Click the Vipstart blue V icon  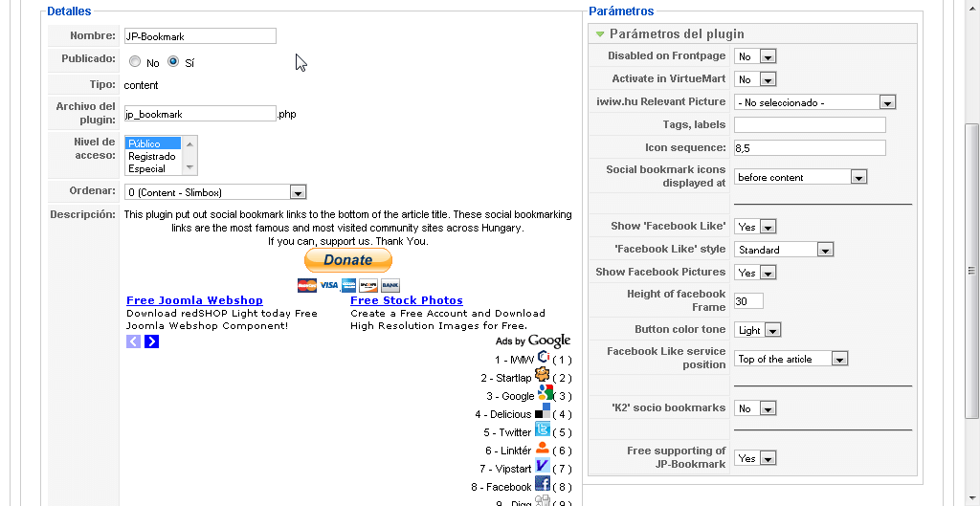click(x=542, y=466)
